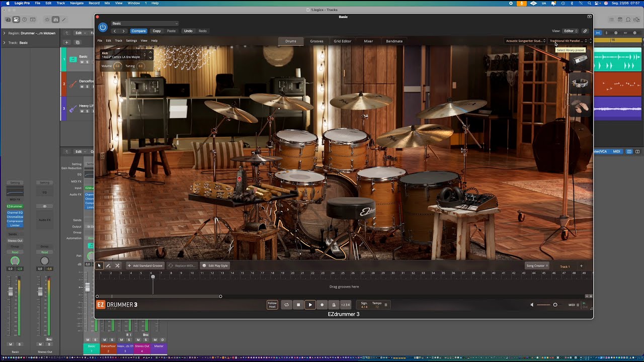The width and height of the screenshot is (644, 362).
Task: Open the View Editor dropdown
Action: pyautogui.click(x=571, y=31)
